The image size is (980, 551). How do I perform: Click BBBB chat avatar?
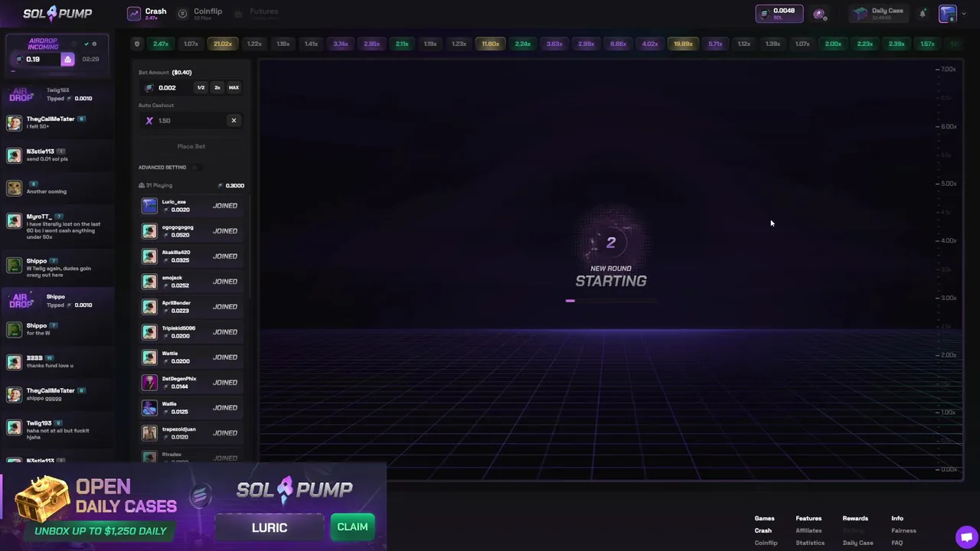point(14,362)
